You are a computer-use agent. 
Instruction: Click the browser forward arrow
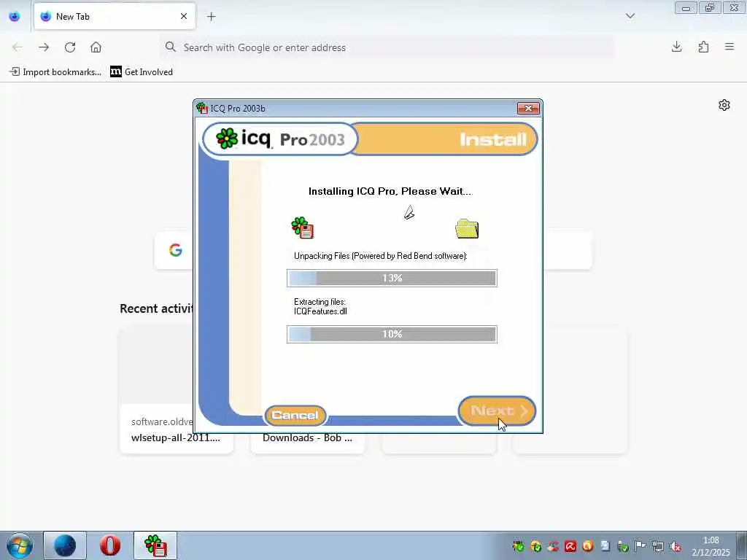tap(44, 47)
